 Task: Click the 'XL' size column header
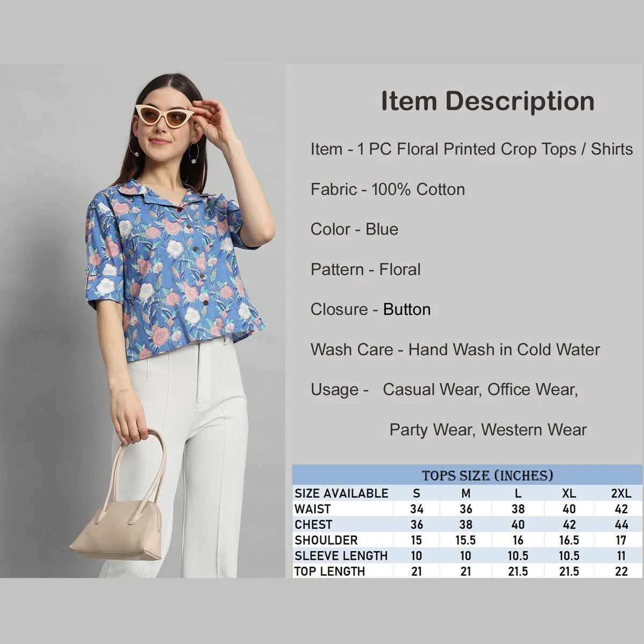(x=569, y=493)
